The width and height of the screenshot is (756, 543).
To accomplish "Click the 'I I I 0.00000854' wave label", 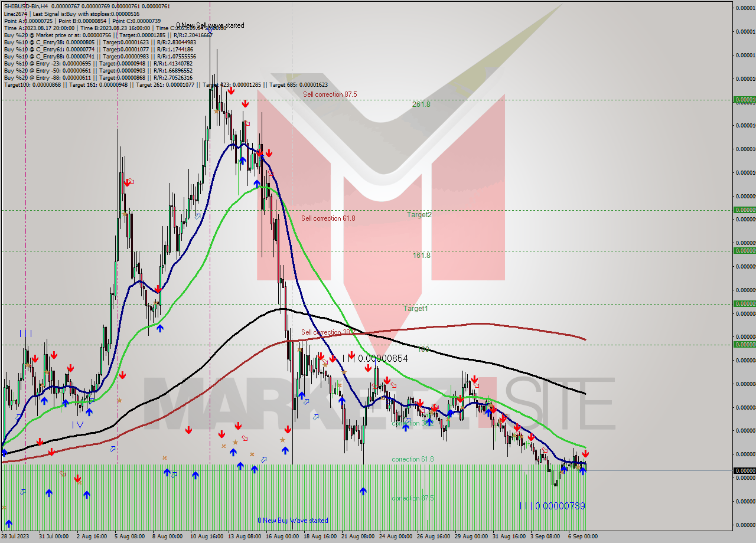I will pos(375,358).
